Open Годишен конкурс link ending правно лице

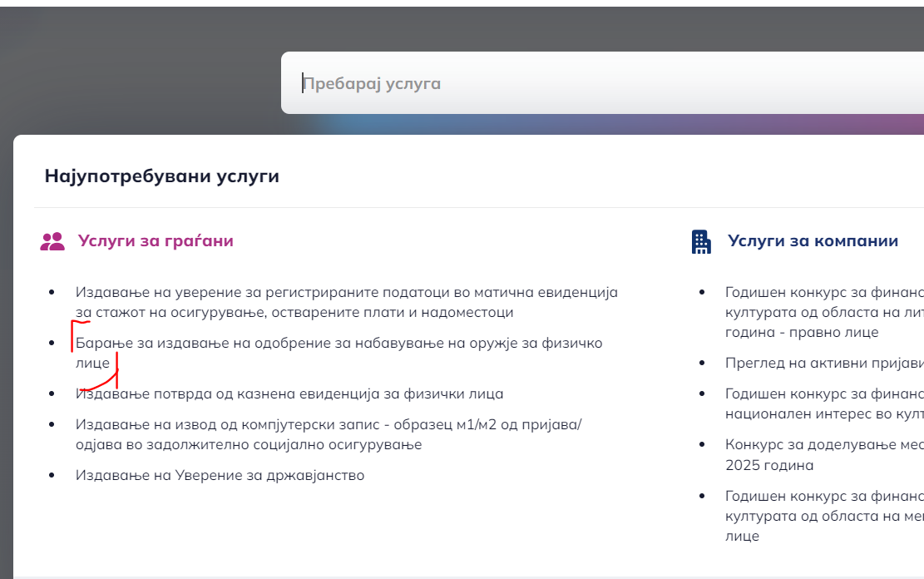[x=824, y=313]
